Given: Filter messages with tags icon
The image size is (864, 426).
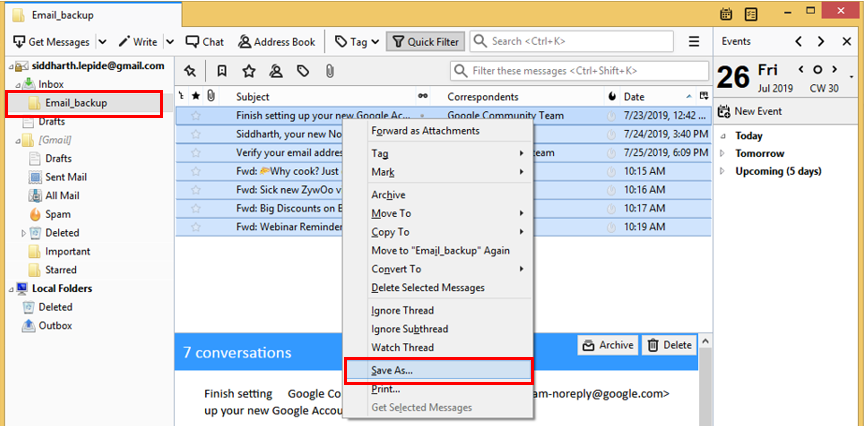Looking at the screenshot, I should pos(303,71).
